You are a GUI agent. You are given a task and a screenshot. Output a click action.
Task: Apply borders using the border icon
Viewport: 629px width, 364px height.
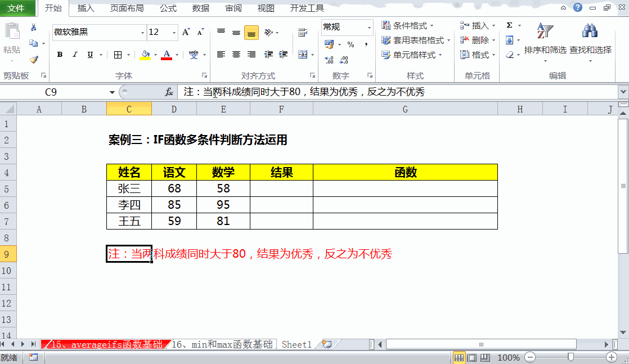118,55
